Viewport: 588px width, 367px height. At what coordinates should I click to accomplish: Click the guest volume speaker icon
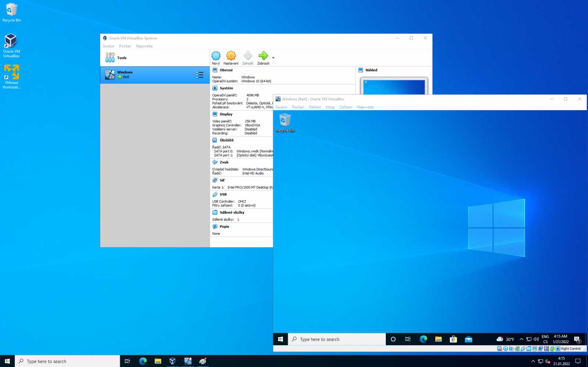click(x=536, y=339)
